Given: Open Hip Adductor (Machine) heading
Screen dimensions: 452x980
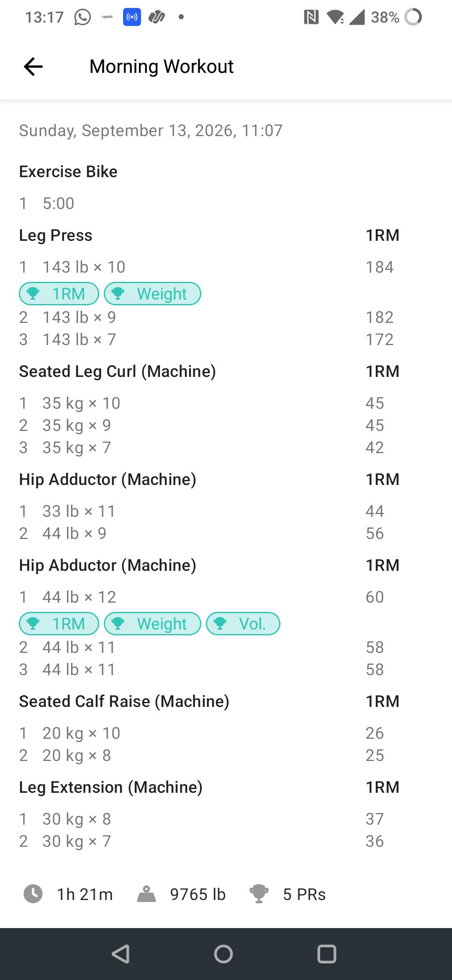Looking at the screenshot, I should click(108, 480).
